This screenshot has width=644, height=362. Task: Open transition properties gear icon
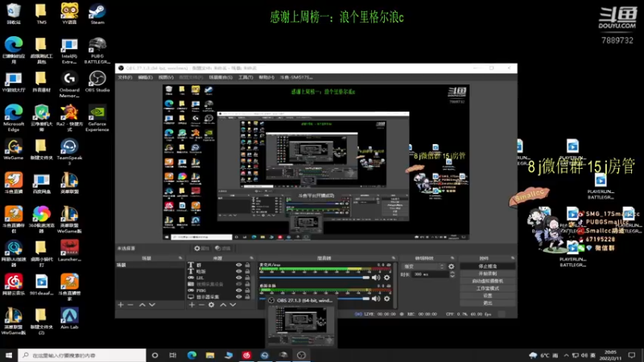(452, 266)
